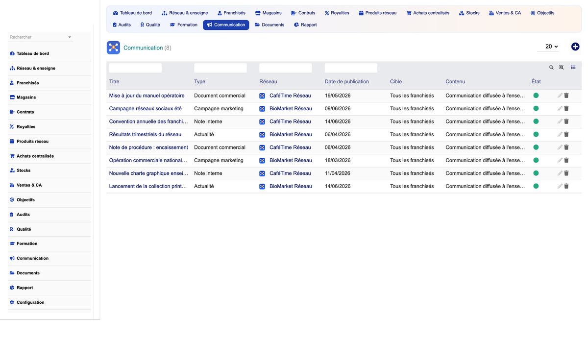
Task: Open Audits in the left sidebar
Action: [x=49, y=215]
